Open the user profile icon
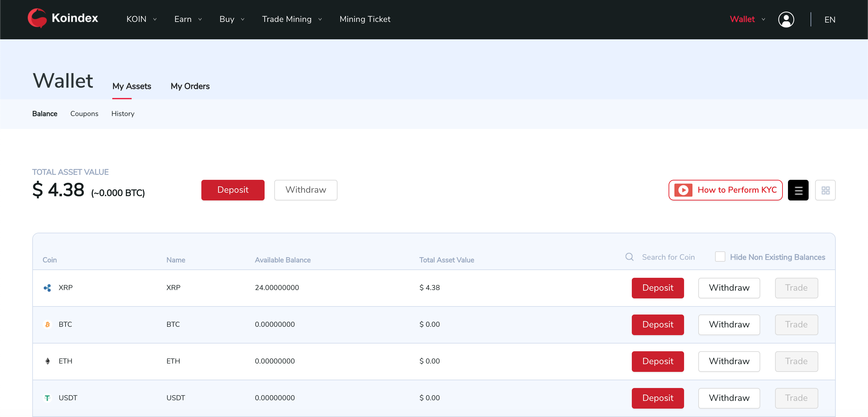868x417 pixels. click(786, 20)
